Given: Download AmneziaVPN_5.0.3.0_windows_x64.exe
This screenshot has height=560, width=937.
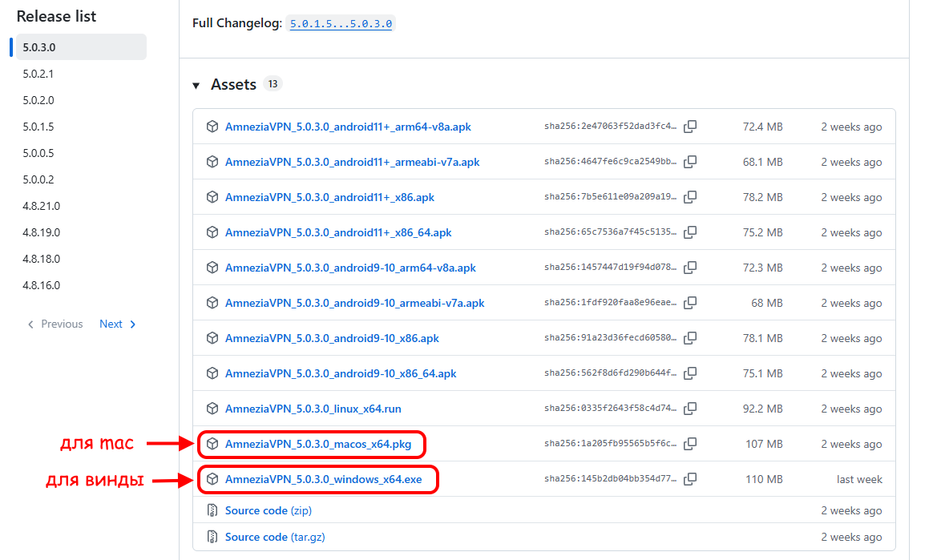Looking at the screenshot, I should (x=323, y=479).
